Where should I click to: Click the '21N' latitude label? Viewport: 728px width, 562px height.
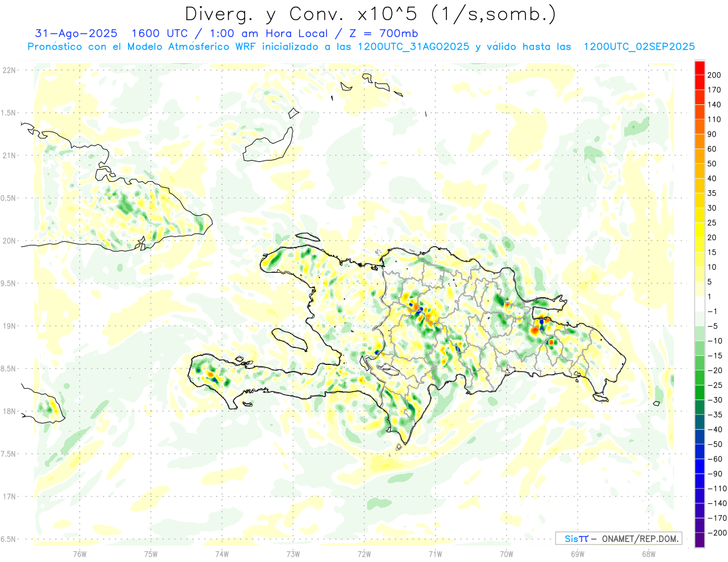8,155
